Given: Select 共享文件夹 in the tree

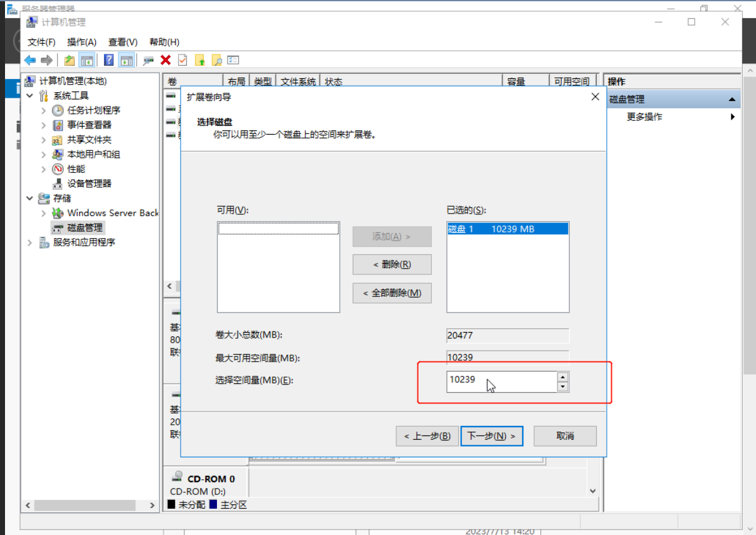Looking at the screenshot, I should (x=90, y=139).
